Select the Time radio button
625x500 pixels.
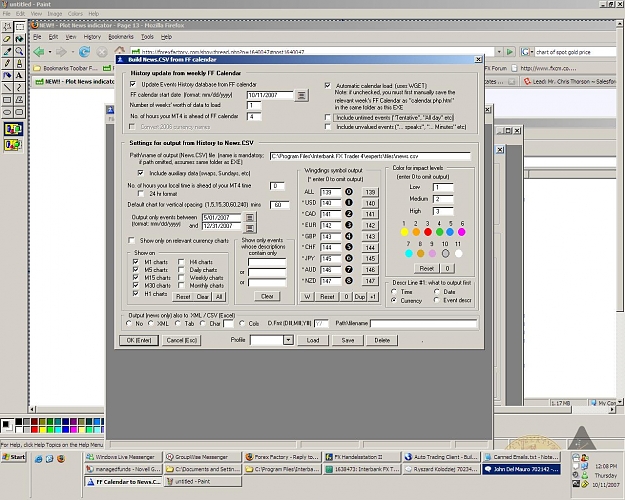[394, 291]
